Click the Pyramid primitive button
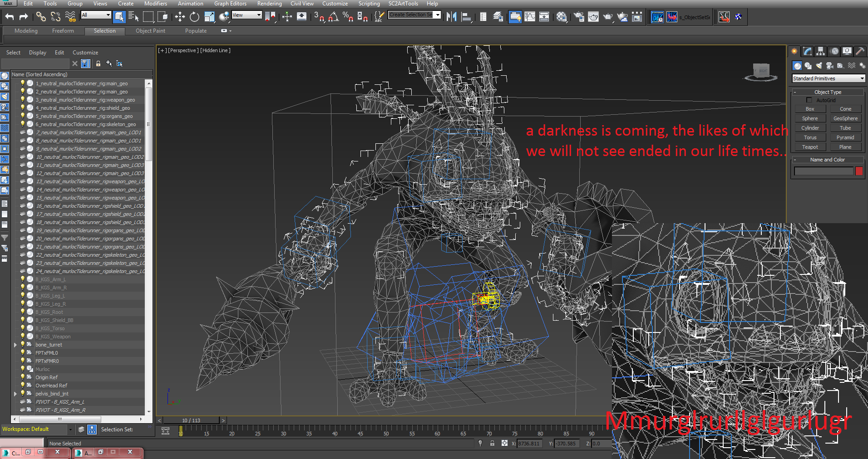Screen dimensions: 868x459 [x=845, y=137]
